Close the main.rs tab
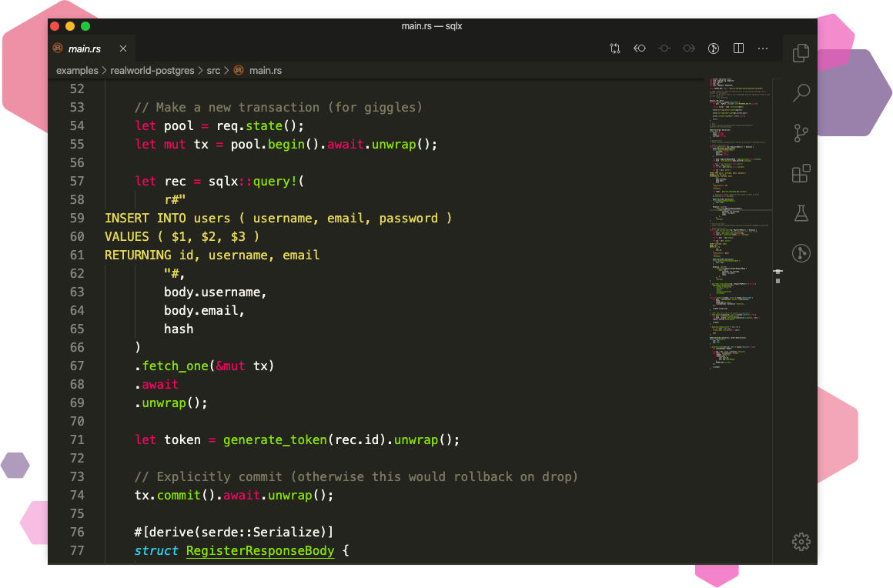893x588 pixels. 123,48
